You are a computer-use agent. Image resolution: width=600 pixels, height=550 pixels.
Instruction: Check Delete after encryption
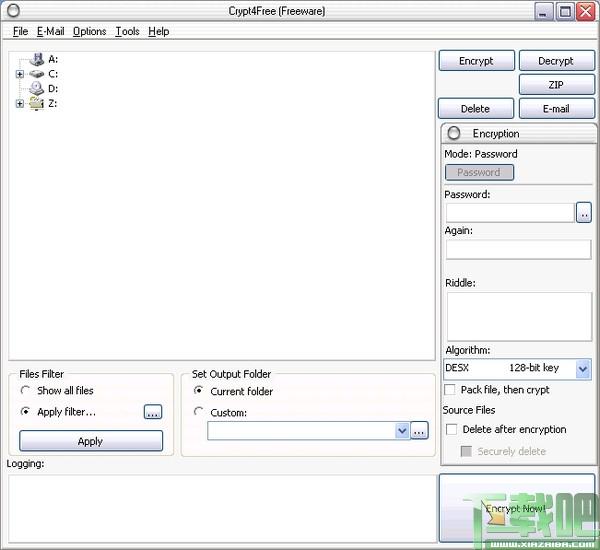click(452, 429)
